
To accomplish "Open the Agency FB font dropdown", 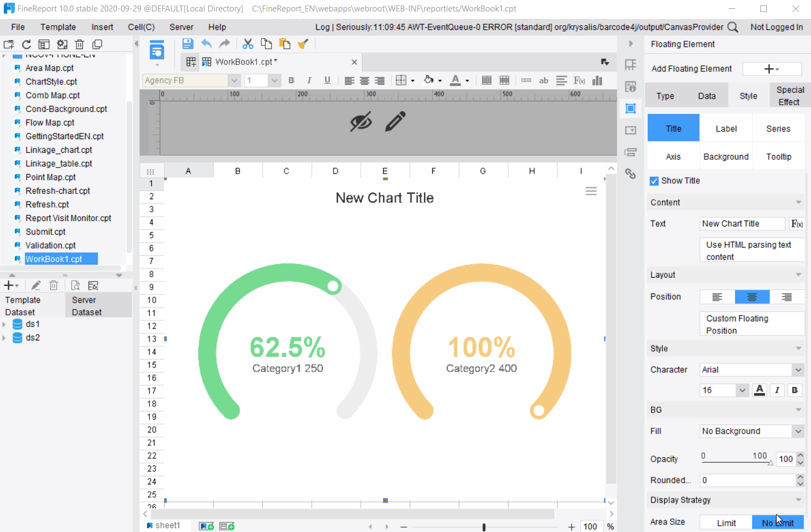I will tap(234, 80).
